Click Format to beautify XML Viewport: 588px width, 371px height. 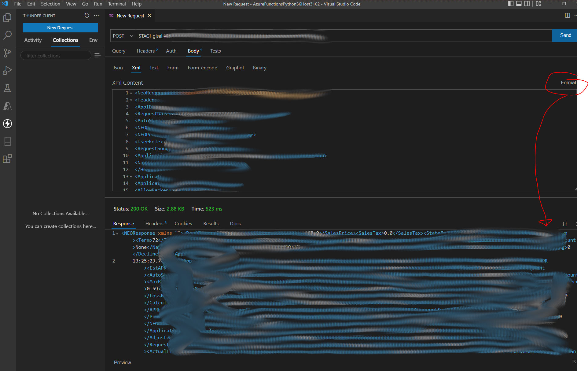[568, 83]
